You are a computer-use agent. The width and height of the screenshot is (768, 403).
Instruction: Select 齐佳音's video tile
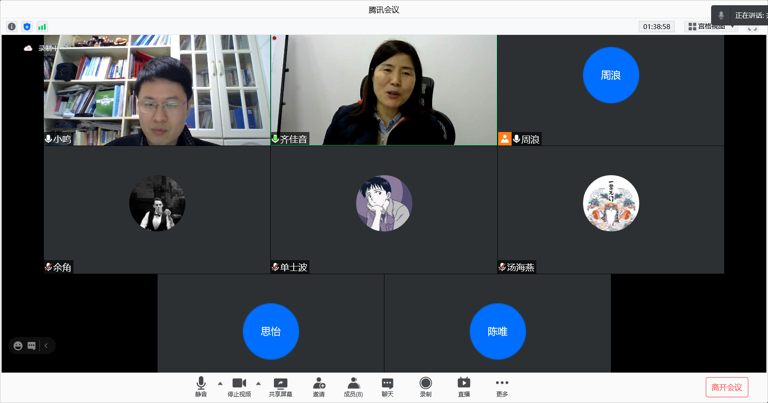click(383, 90)
